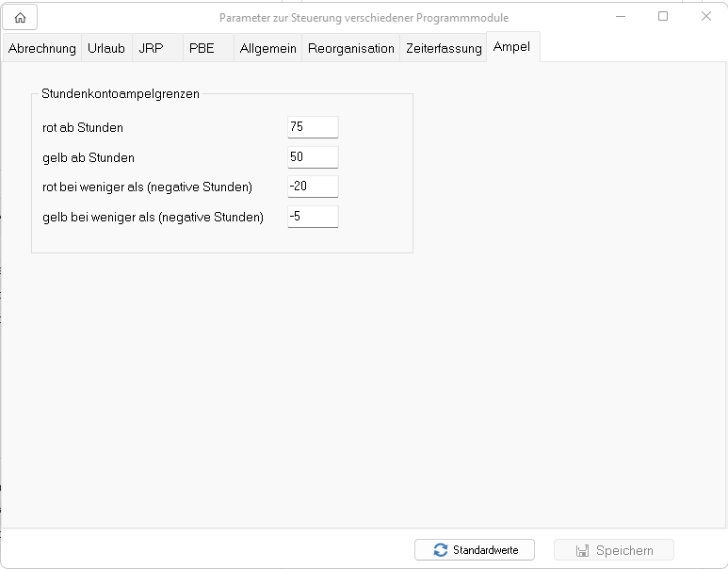The width and height of the screenshot is (728, 569).
Task: Click the Stundenkontoampelgrenzen group heading
Action: [120, 94]
